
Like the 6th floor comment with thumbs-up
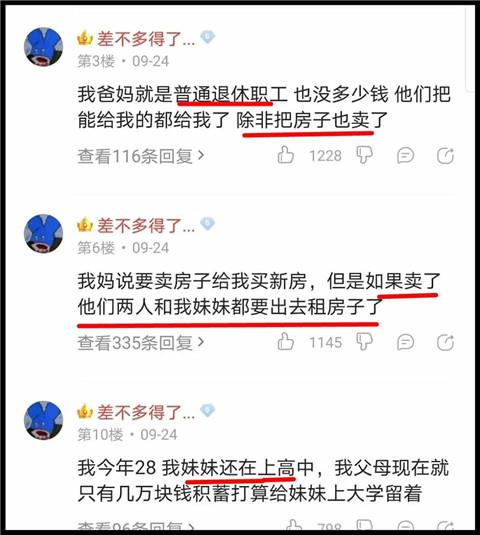coord(286,342)
